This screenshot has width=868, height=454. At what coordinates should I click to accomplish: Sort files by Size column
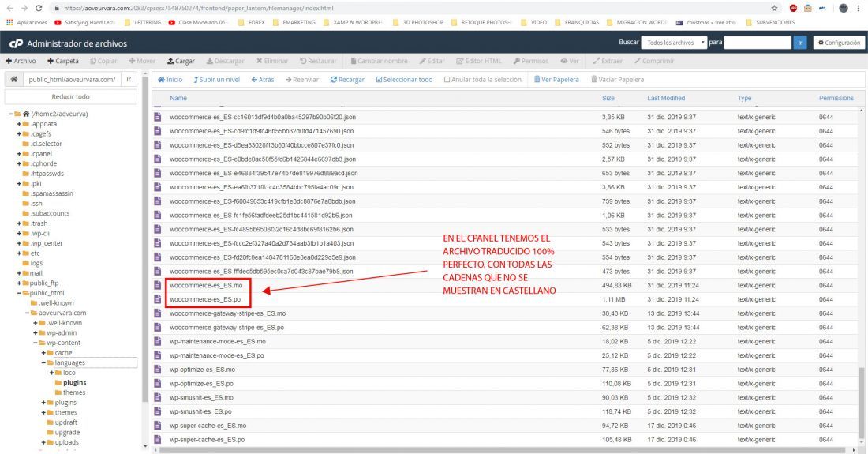[608, 98]
